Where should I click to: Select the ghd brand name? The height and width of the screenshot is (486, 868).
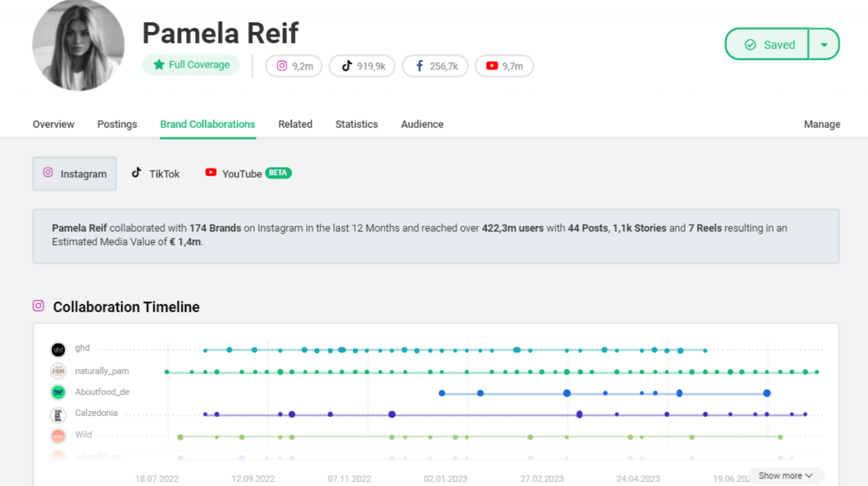(82, 348)
